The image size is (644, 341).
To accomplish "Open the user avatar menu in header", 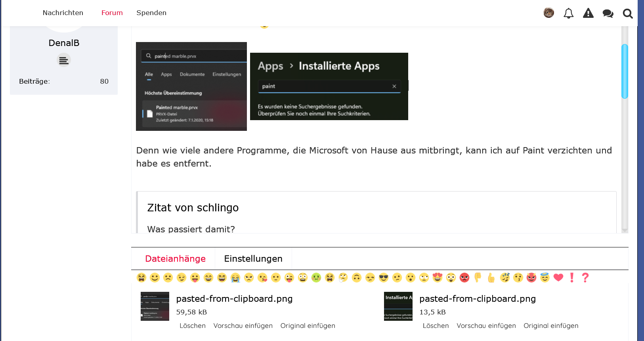I will click(549, 13).
